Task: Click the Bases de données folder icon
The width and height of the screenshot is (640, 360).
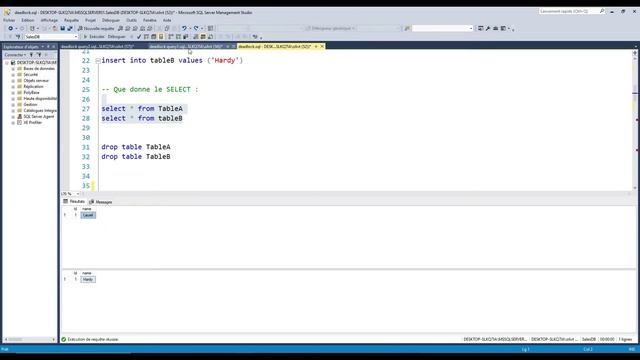Action: click(19, 69)
